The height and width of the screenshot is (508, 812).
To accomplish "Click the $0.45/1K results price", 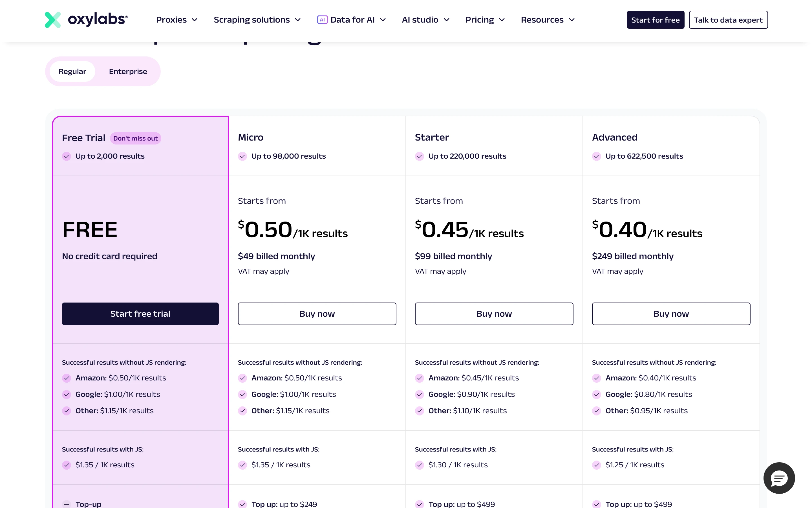I will click(x=469, y=230).
